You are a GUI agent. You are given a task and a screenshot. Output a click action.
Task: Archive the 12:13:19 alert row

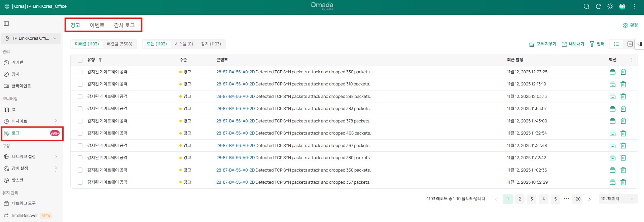612,84
